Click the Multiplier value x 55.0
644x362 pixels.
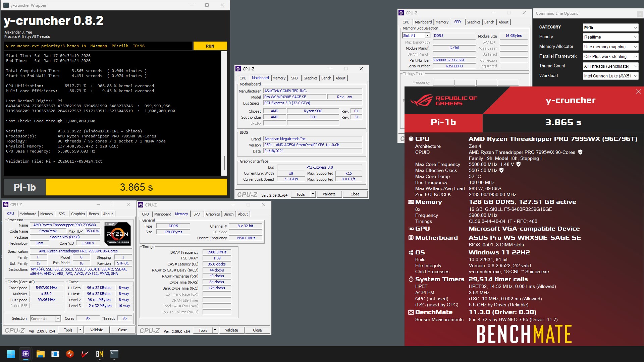(x=46, y=294)
